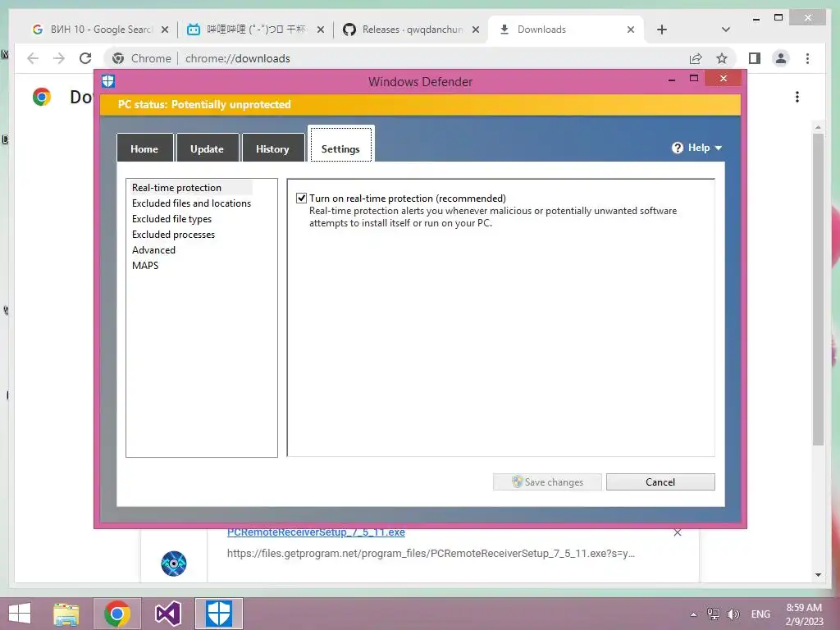The width and height of the screenshot is (840, 630).
Task: Click ENG language indicator
Action: [760, 614]
